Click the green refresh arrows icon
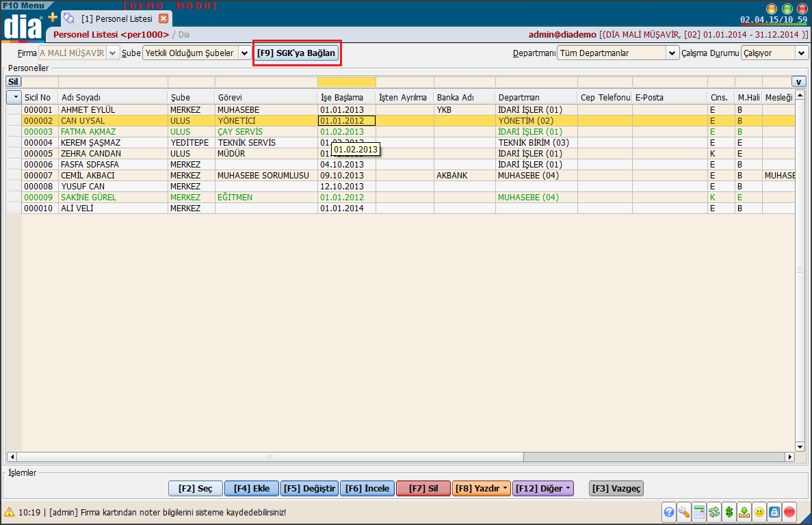Screen dimensions: 812x525 pyautogui.click(x=714, y=512)
